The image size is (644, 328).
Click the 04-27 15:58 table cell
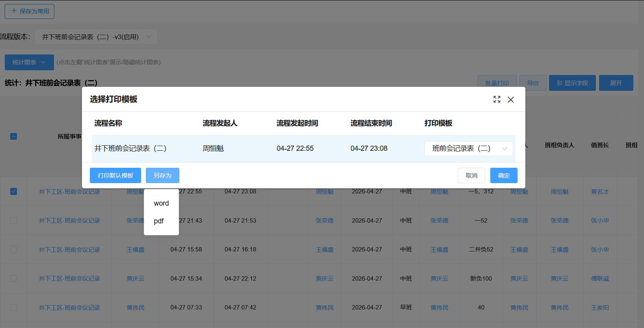(186, 249)
